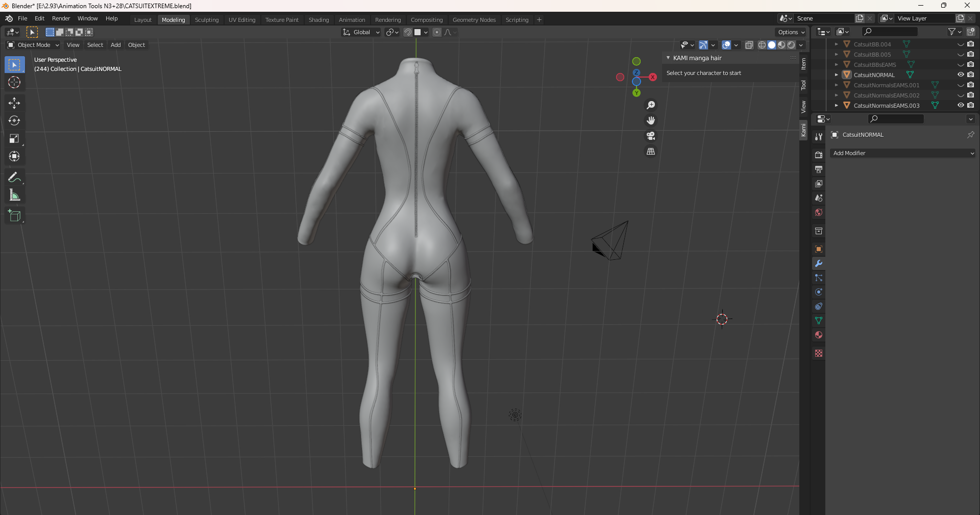This screenshot has width=980, height=515.
Task: Toggle snapping magnet icon
Action: pos(408,32)
